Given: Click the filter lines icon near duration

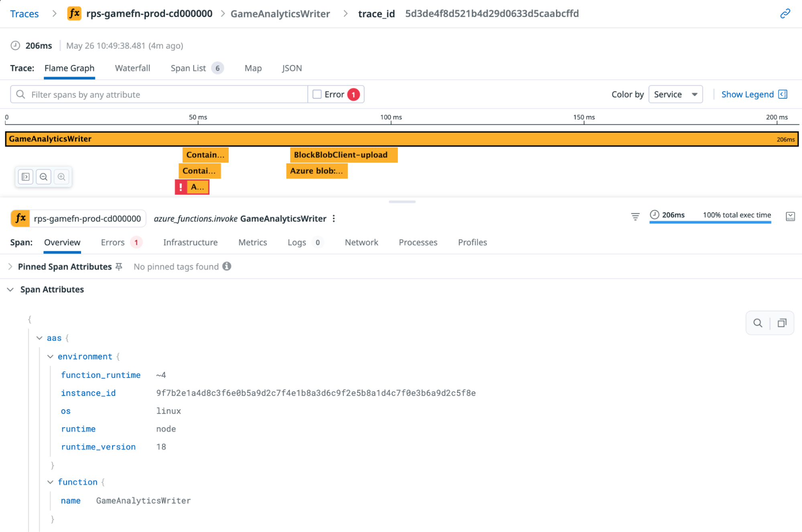Looking at the screenshot, I should (x=635, y=217).
